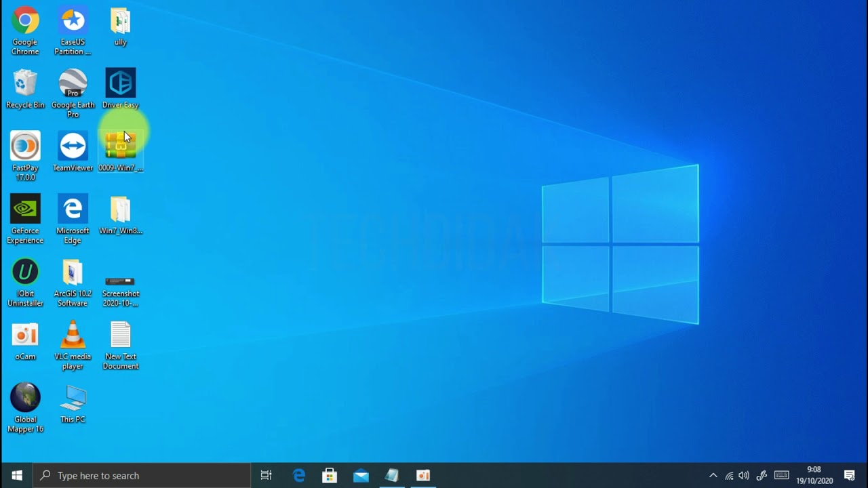This screenshot has height=488, width=868.
Task: Open the Action Center notifications
Action: (x=850, y=475)
